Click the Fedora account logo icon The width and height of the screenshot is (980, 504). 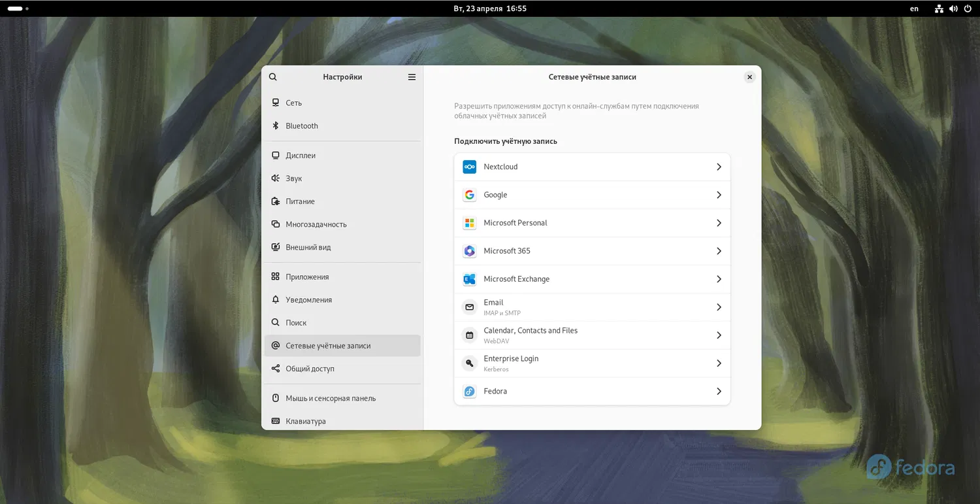click(x=469, y=392)
